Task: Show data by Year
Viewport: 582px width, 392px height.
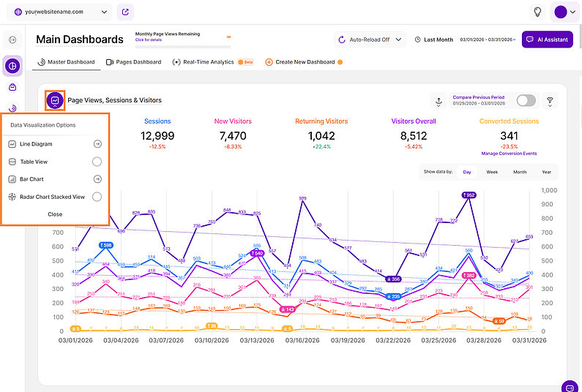Action: click(x=546, y=172)
